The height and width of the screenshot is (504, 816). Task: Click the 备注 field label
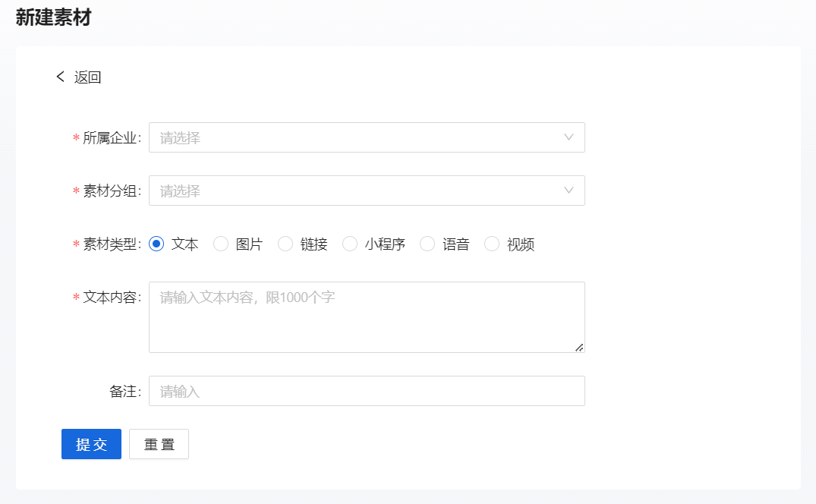coord(125,391)
